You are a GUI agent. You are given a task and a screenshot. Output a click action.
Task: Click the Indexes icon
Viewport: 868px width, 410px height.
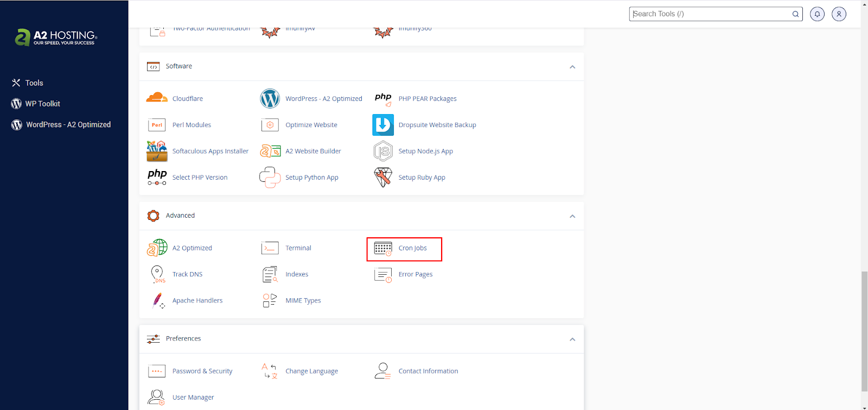pos(270,274)
